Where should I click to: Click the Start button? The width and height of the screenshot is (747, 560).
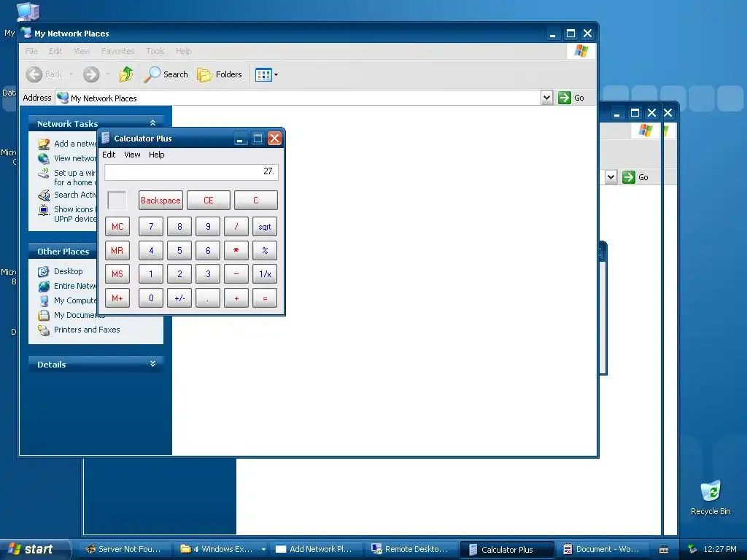tap(34, 549)
